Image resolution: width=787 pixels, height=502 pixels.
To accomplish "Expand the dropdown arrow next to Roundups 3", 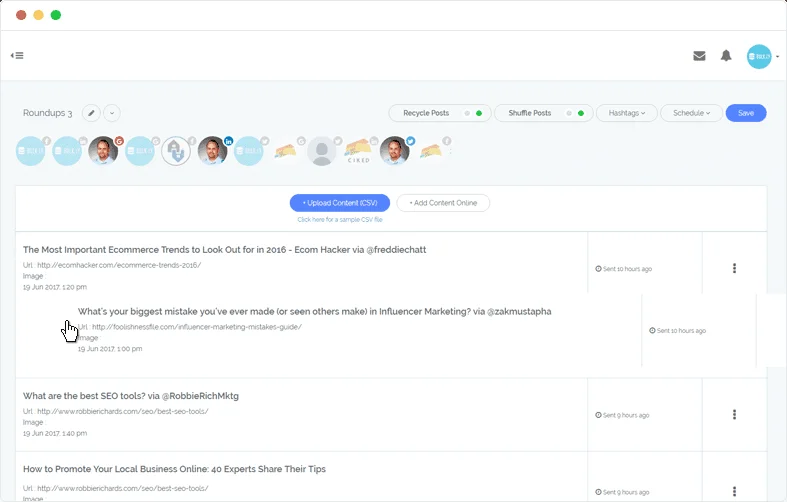I will pos(112,113).
